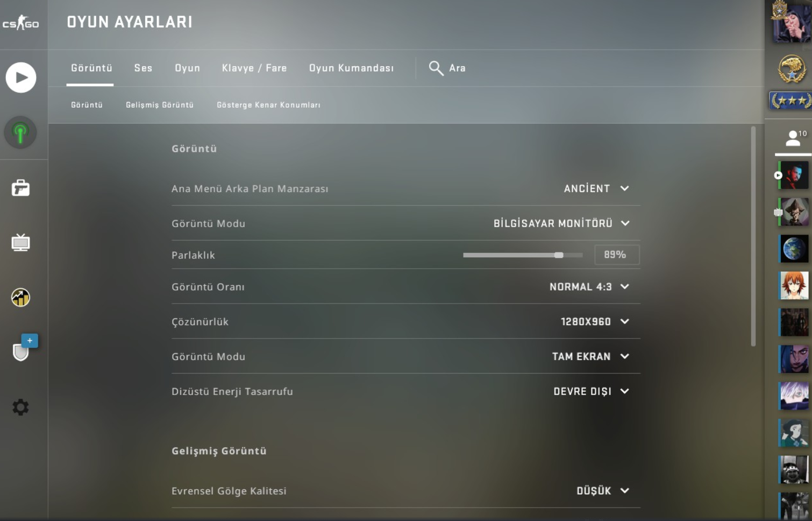Click the Ara search field
The image size is (812, 521).
(457, 68)
